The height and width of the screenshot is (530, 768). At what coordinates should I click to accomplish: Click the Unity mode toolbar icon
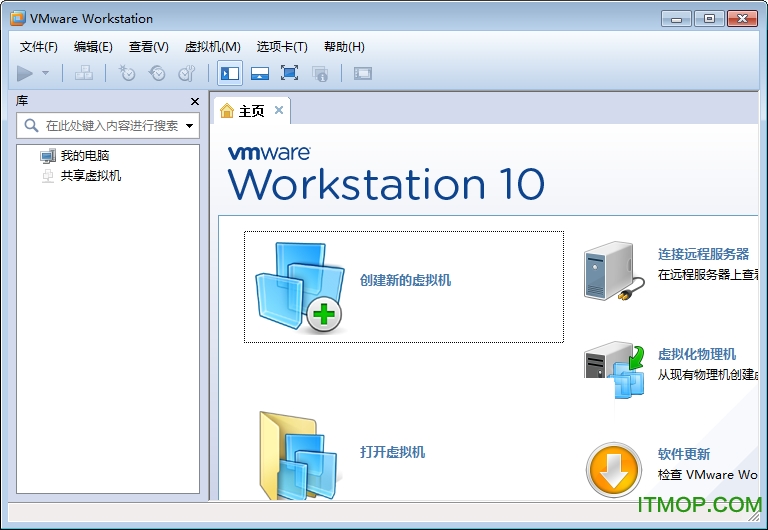pos(320,73)
